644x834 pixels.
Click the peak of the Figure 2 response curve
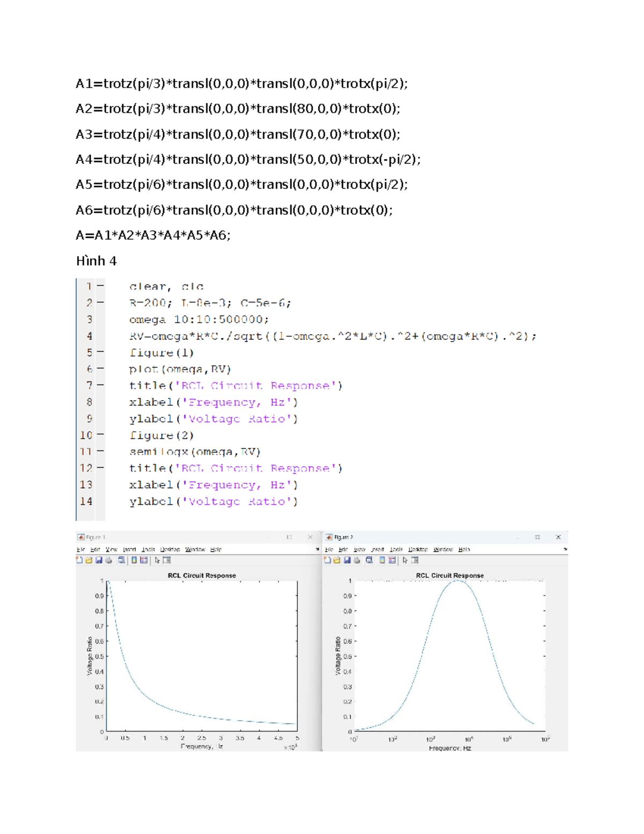pos(456,581)
